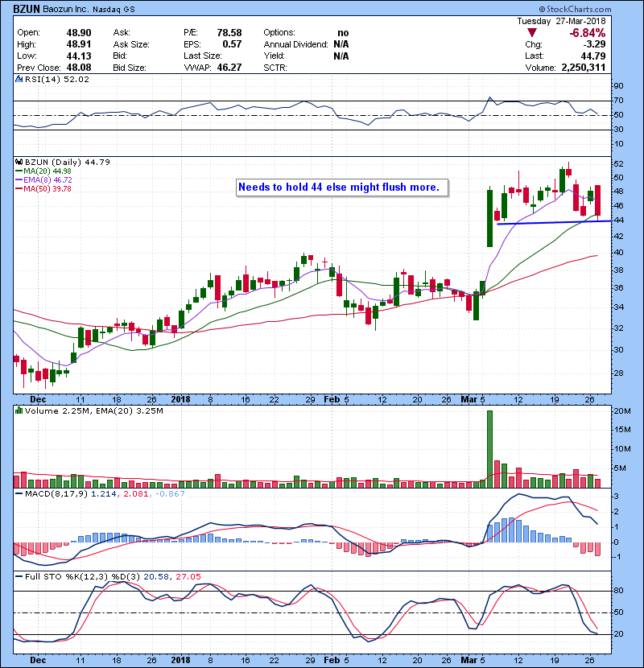This screenshot has width=644, height=668.
Task: Click the N/A next to Yield
Action: coord(341,56)
